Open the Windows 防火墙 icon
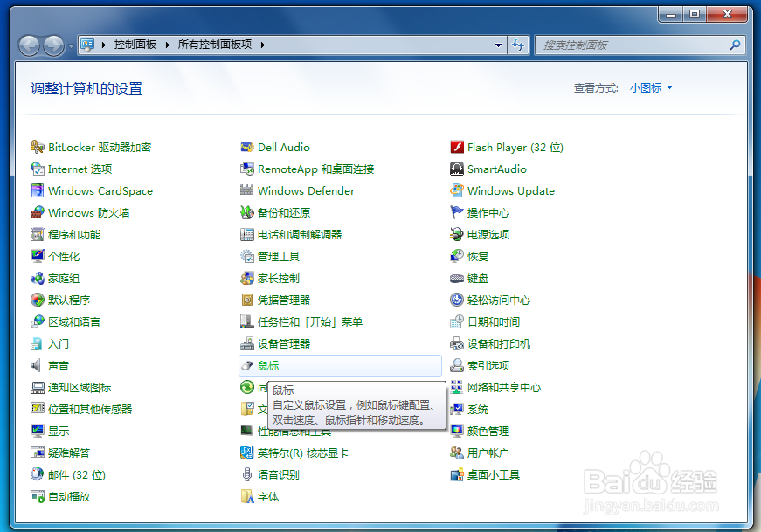Image resolution: width=761 pixels, height=532 pixels. tap(38, 212)
